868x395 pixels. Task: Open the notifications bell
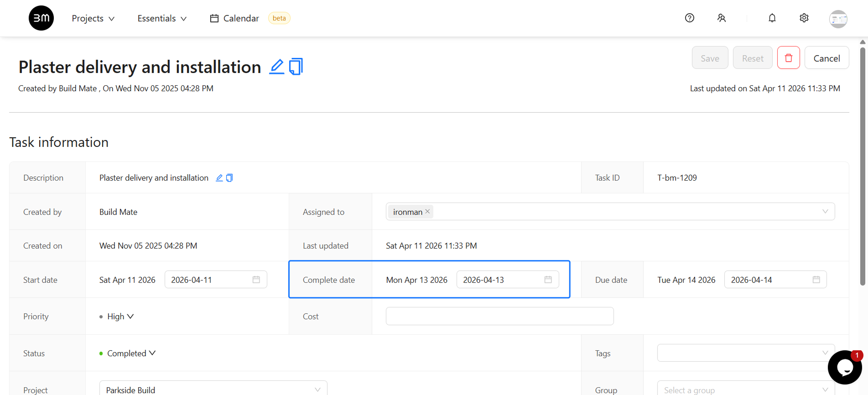(772, 18)
